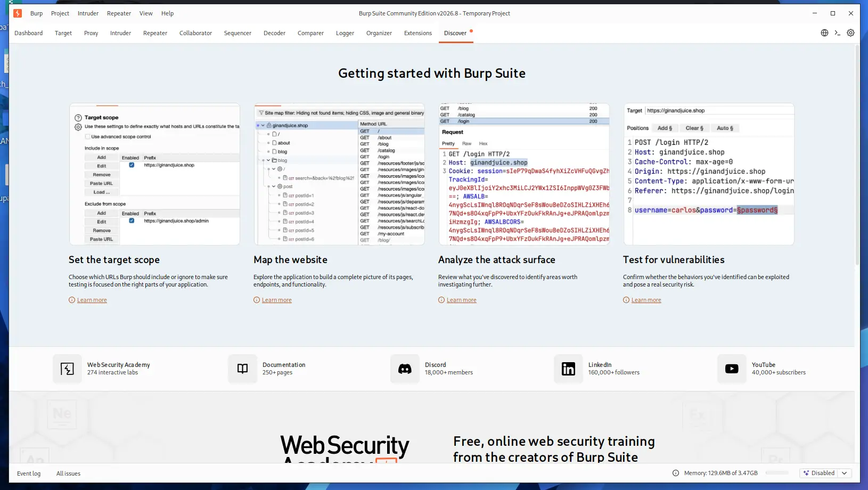Expand the Disabled dropdown arrow in status bar
Image resolution: width=868 pixels, height=490 pixels.
coord(845,473)
